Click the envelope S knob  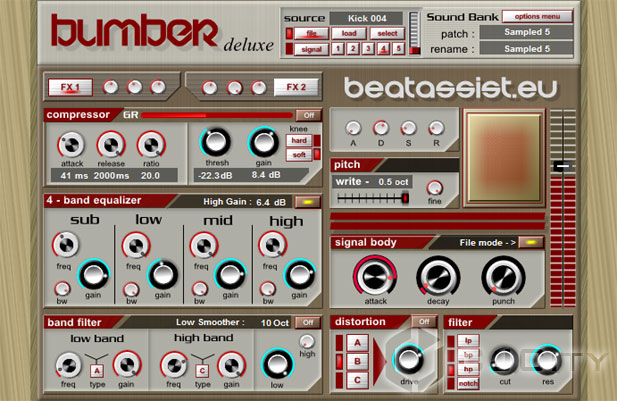point(408,128)
